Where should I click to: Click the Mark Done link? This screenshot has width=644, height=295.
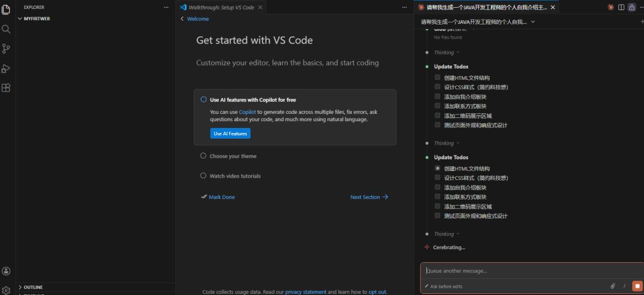click(x=222, y=197)
